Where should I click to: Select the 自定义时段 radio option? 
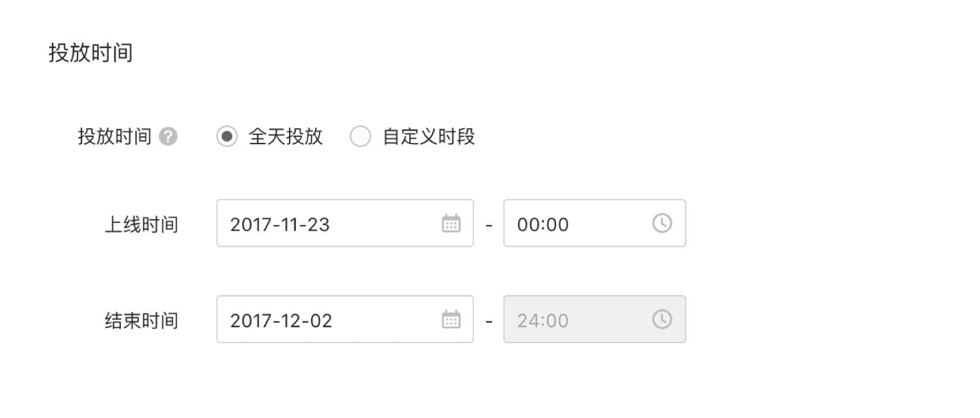(360, 137)
